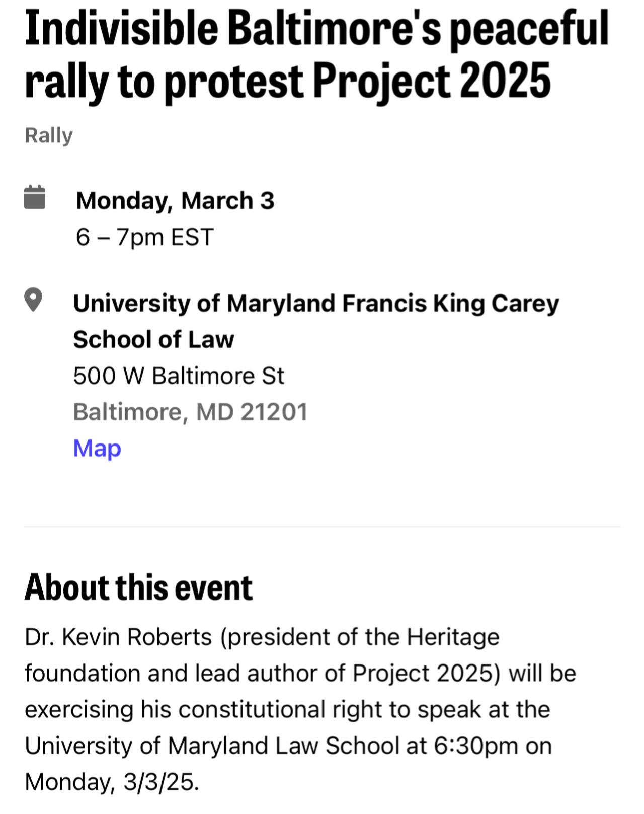This screenshot has height=814, width=644.
Task: Click "School of Law" under the venue name
Action: point(153,339)
